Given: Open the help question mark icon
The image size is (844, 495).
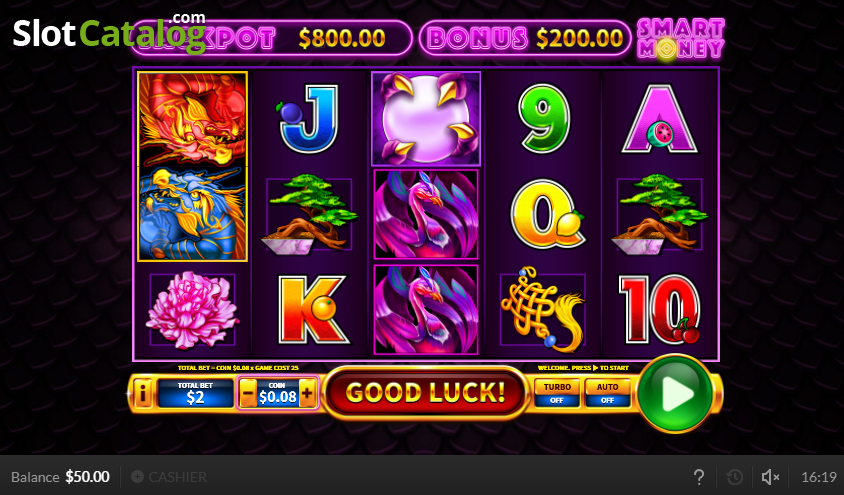Looking at the screenshot, I should [699, 477].
